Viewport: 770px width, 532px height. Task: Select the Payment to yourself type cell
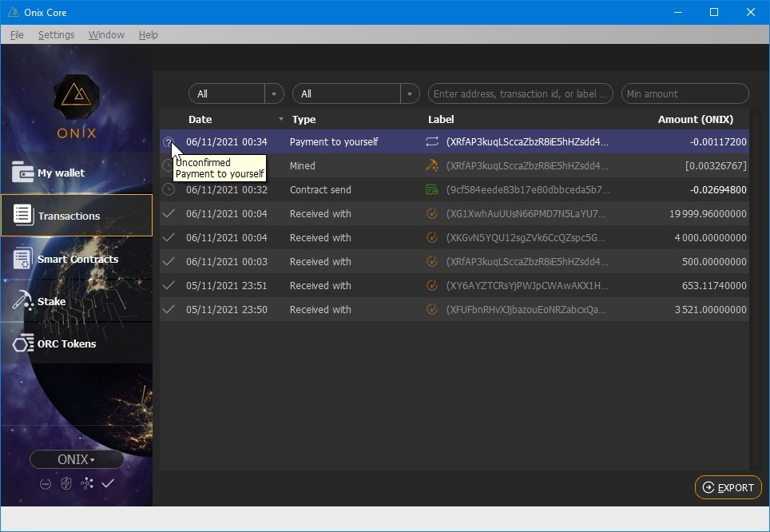click(x=334, y=142)
